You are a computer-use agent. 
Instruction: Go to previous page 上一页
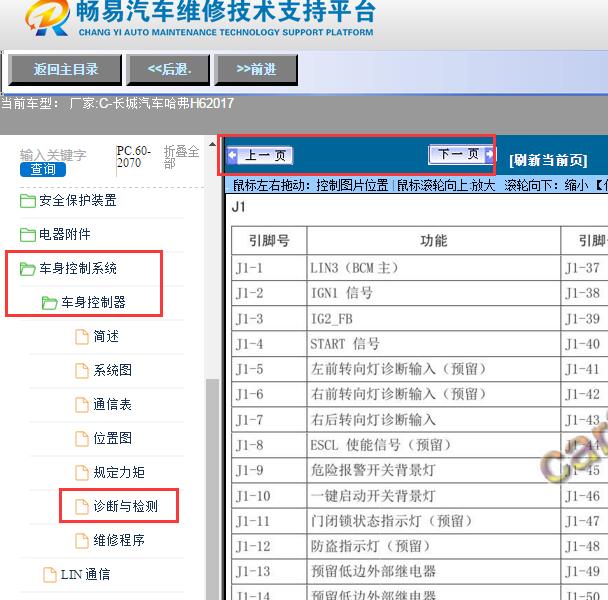260,156
